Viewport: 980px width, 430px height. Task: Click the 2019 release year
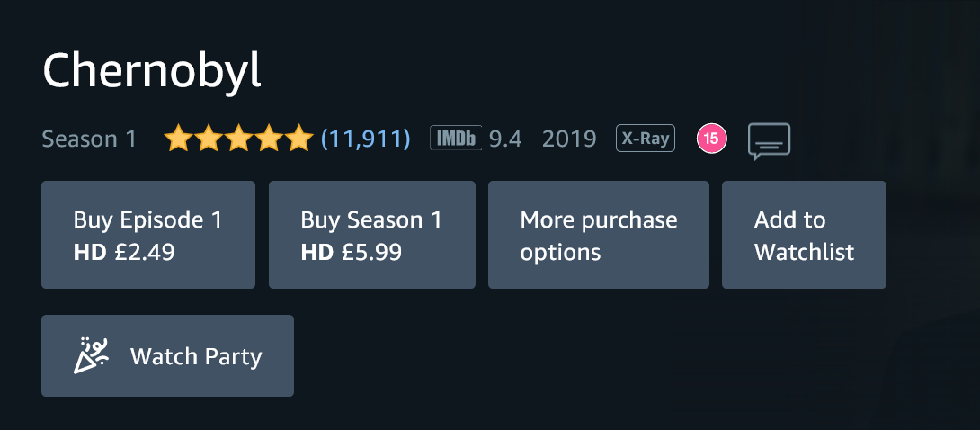[x=569, y=139]
